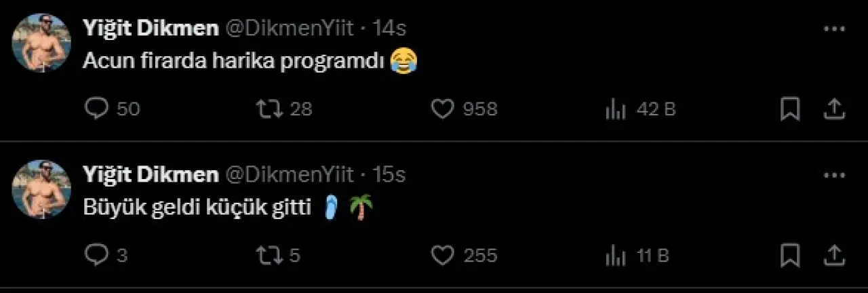868x293 pixels.
Task: Share the "Acun firarda" tweet
Action: [835, 109]
